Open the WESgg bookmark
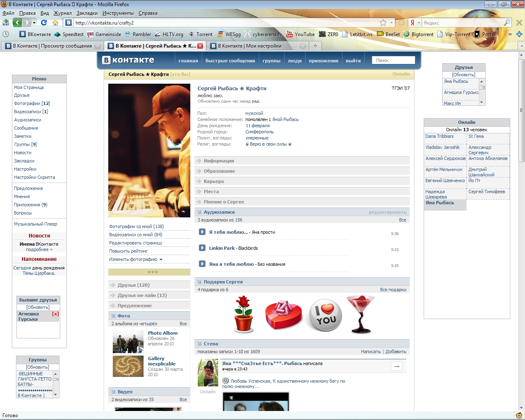The image size is (525, 420). (x=229, y=34)
